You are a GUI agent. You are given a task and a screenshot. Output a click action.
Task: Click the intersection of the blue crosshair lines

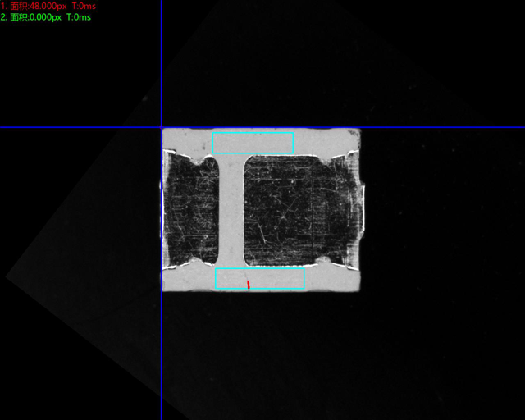[x=162, y=127]
